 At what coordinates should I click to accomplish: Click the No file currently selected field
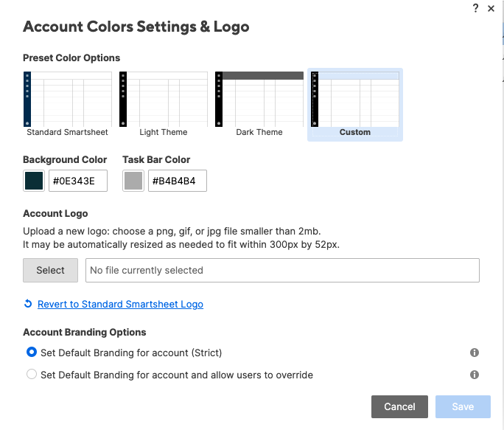(282, 270)
